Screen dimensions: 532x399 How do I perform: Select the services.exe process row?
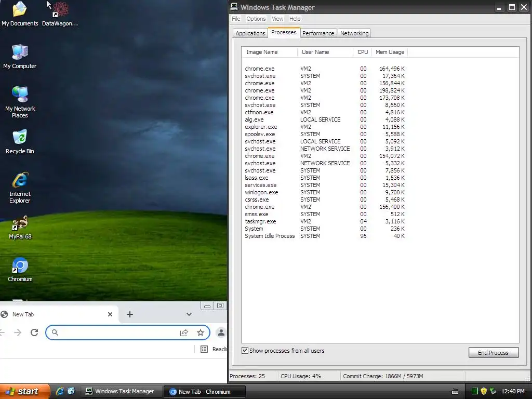(x=325, y=185)
